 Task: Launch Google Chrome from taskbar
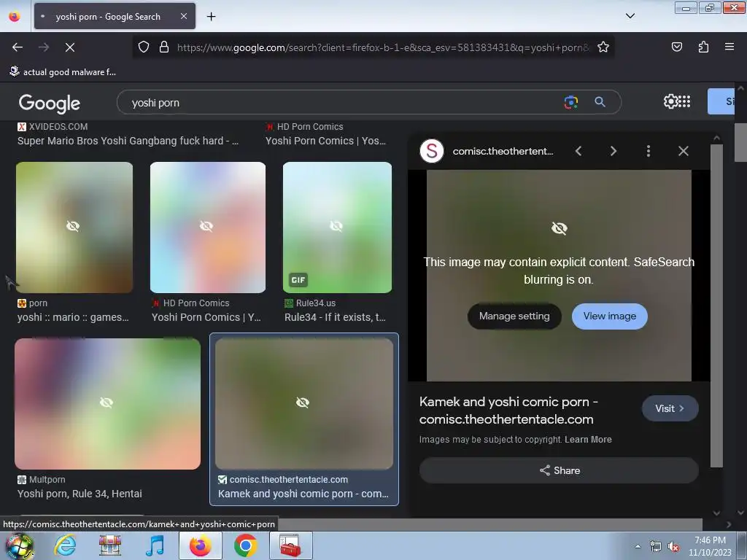245,545
